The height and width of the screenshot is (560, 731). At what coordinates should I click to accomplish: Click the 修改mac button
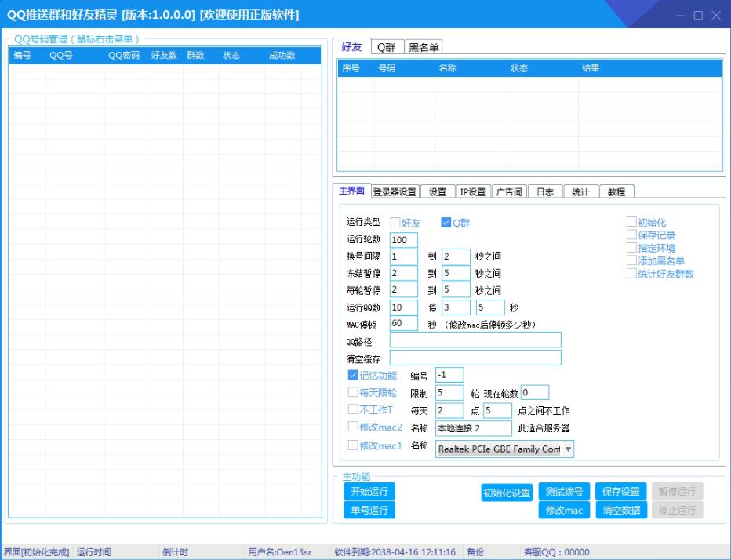click(564, 510)
